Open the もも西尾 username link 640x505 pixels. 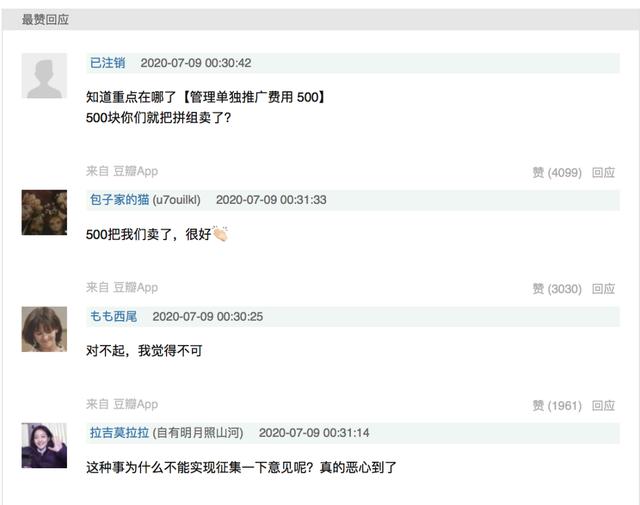click(x=113, y=316)
